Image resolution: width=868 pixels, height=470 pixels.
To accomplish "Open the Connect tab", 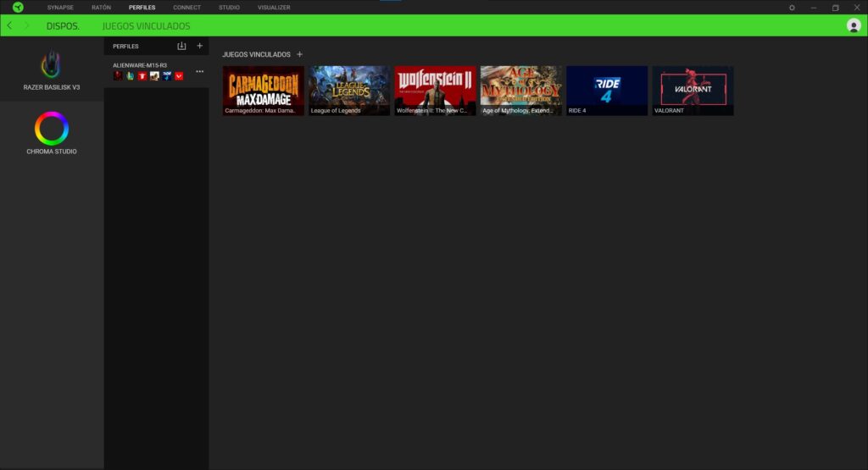I will (x=186, y=7).
